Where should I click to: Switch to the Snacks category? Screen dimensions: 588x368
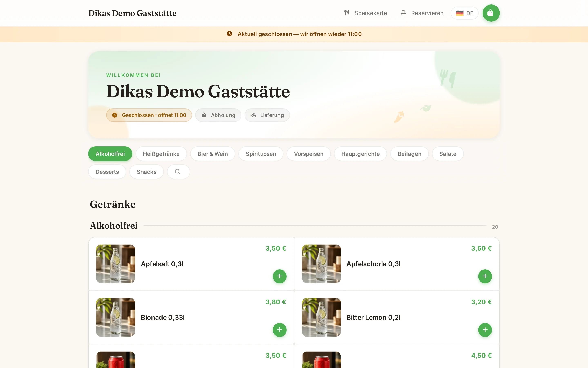[x=147, y=172]
